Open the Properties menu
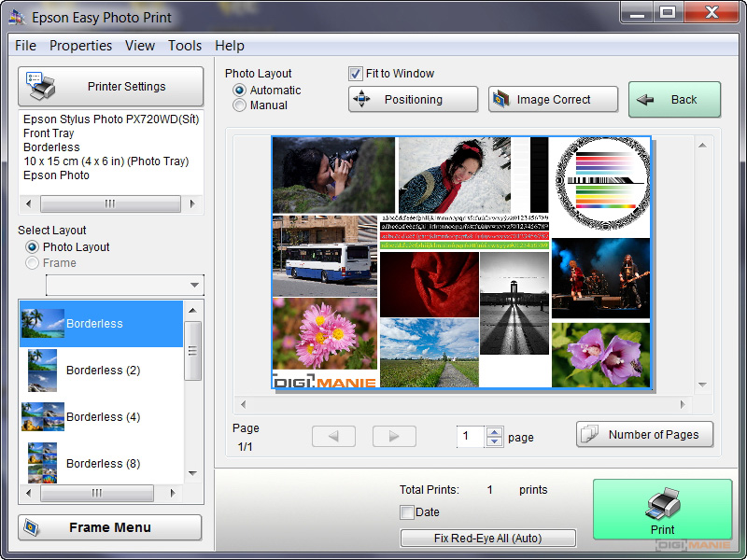Viewport: 747px width, 560px height. pos(80,46)
